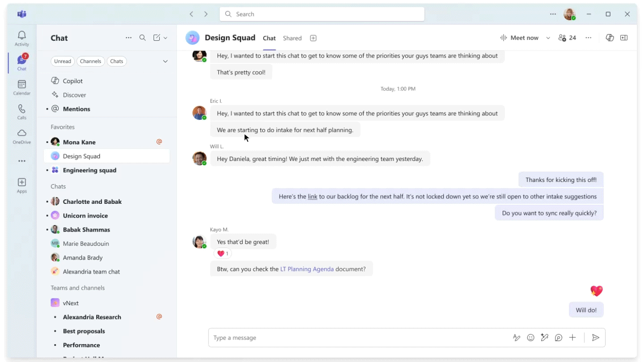Viewport: 644px width, 362px height.
Task: Open the LT Planning Agenda link
Action: (x=307, y=269)
